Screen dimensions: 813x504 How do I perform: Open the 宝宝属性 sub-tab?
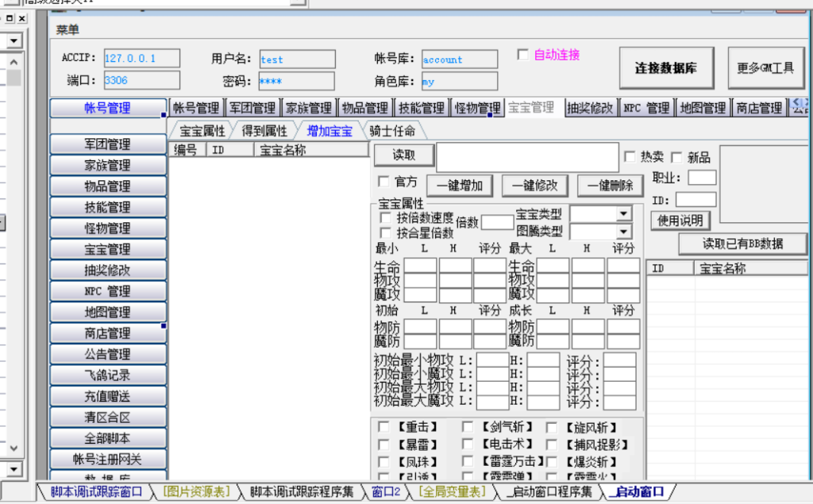202,131
